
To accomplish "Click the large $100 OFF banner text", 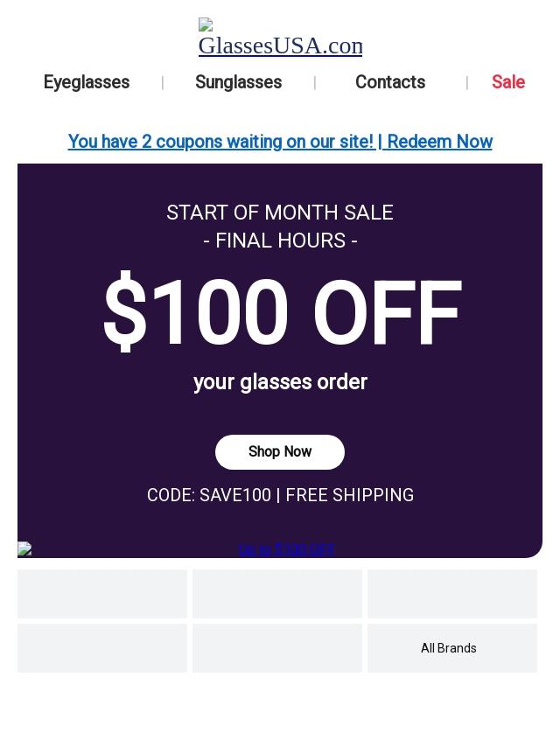I will [x=282, y=312].
